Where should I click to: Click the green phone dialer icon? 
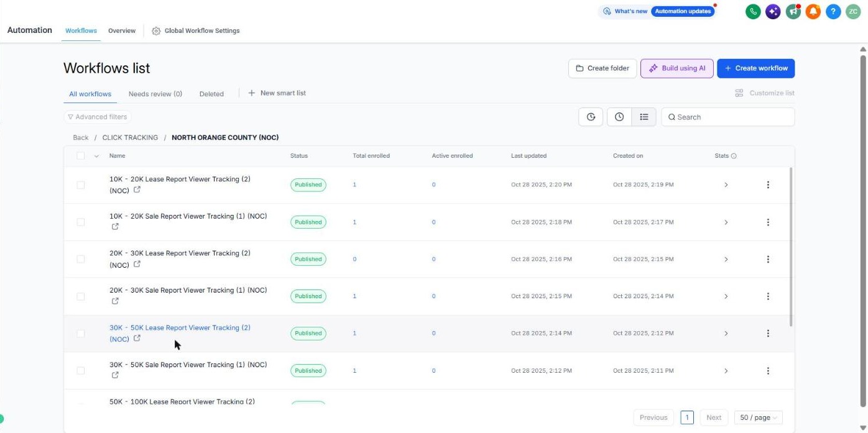click(753, 11)
